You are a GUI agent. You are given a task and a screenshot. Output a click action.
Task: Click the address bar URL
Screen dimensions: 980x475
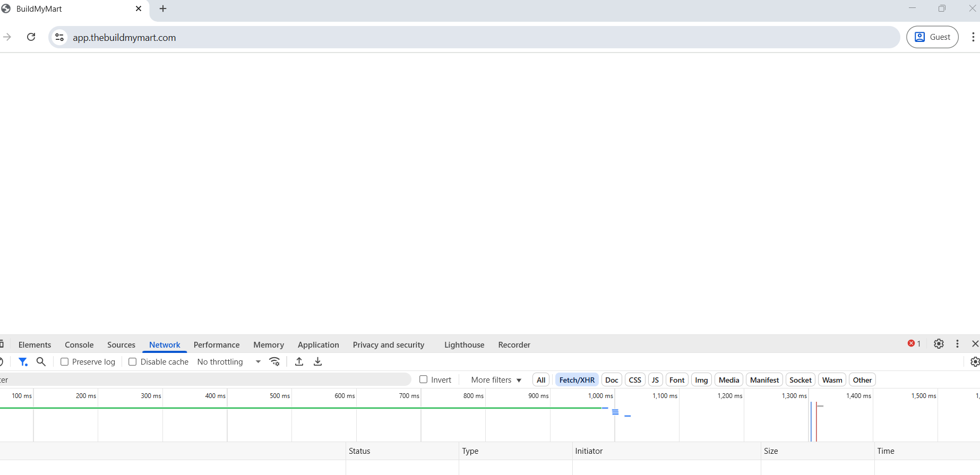point(124,38)
